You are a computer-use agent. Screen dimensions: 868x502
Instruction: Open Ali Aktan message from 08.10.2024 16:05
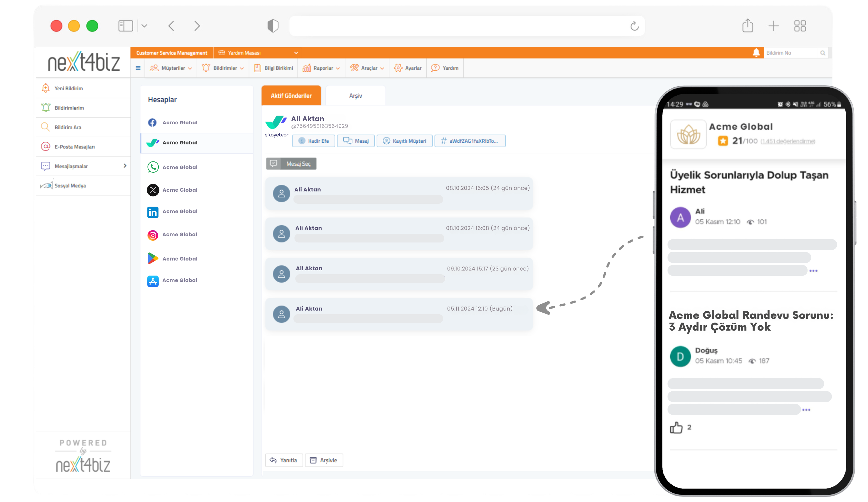[x=399, y=193]
